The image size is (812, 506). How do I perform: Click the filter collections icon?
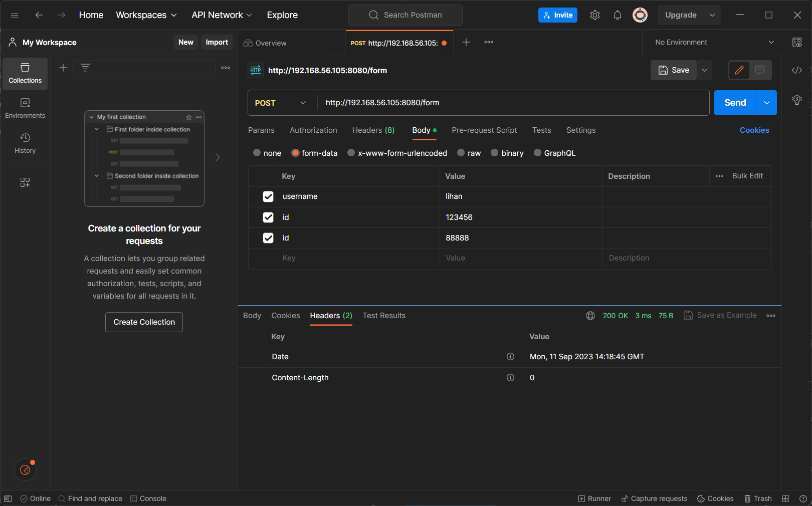coord(85,68)
